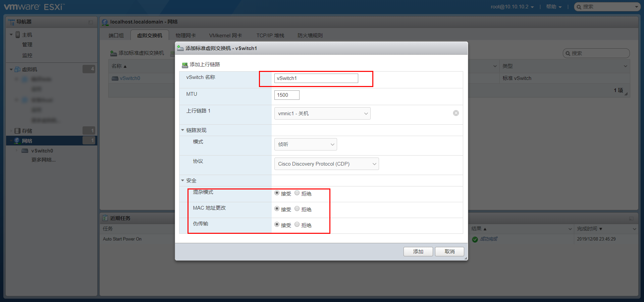Click the Navigator panel icon
644x302 pixels.
point(11,22)
